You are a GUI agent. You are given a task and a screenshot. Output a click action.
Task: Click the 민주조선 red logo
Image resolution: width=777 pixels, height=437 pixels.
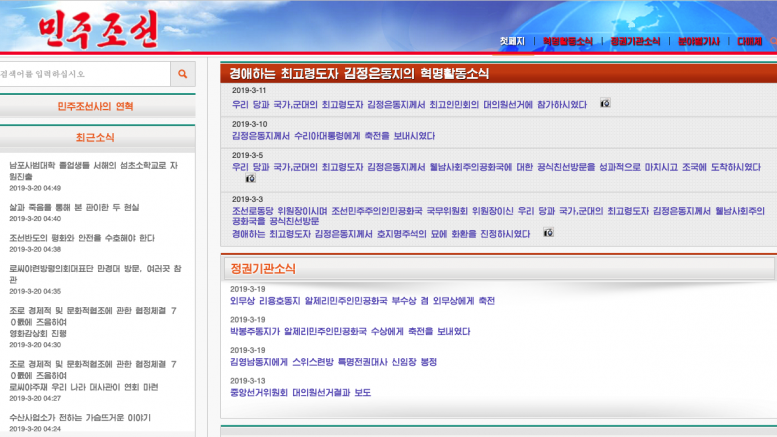pos(99,32)
